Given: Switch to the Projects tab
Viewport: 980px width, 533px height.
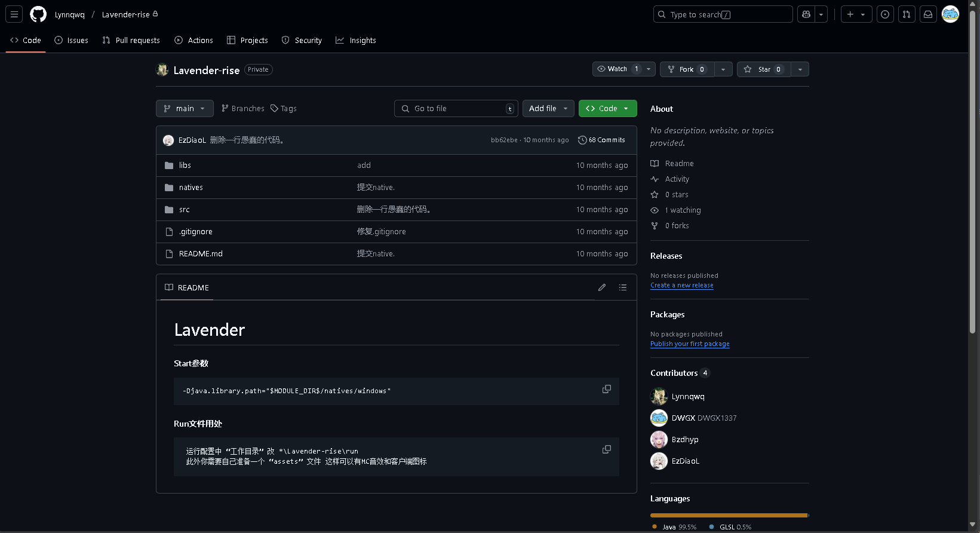Looking at the screenshot, I should [x=247, y=40].
